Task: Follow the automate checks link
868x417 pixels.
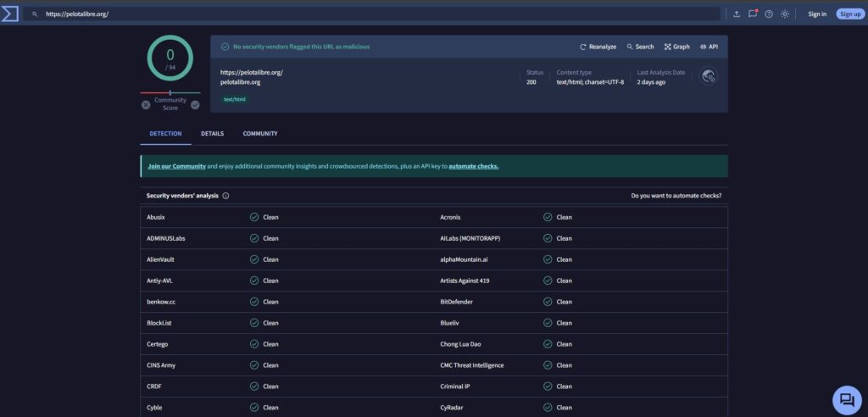Action: [473, 166]
